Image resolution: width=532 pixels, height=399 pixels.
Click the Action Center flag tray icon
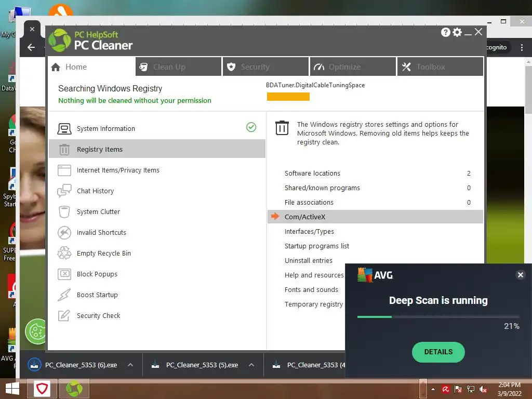point(458,389)
